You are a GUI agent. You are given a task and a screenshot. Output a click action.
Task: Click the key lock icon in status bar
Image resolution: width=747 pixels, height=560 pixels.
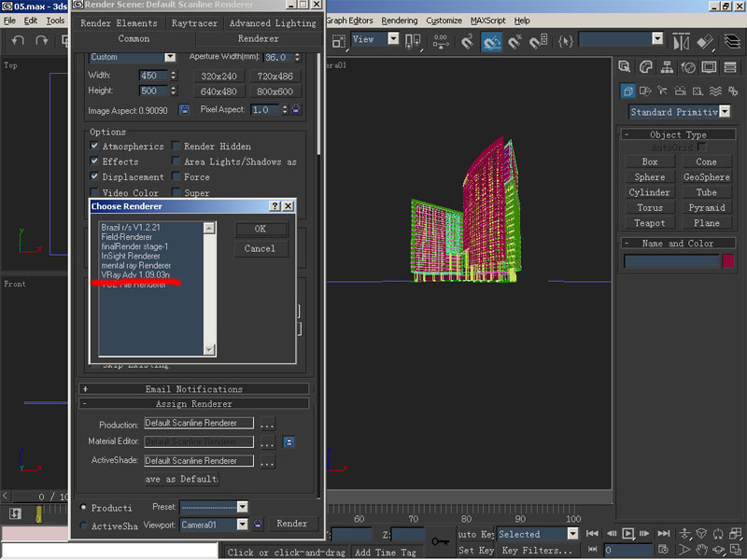(440, 540)
